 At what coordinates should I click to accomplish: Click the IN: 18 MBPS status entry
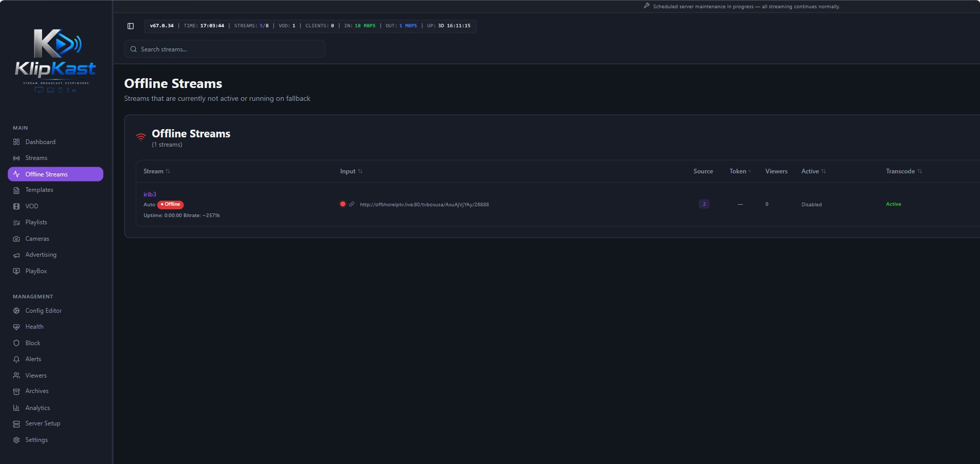coord(360,26)
